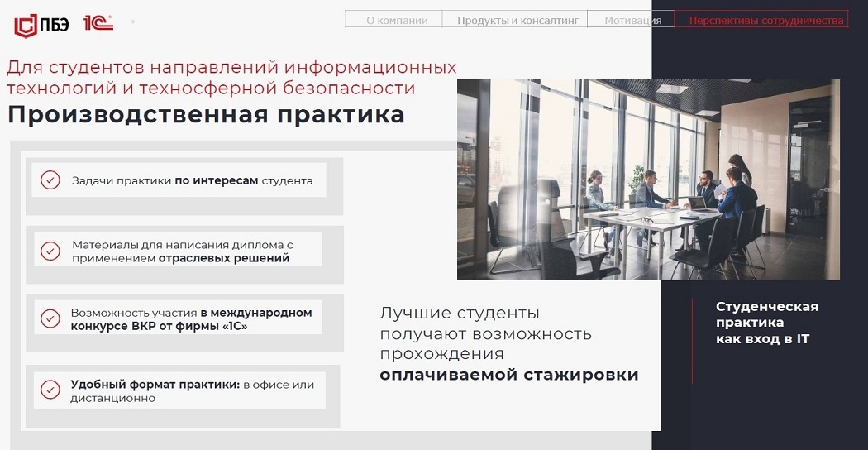Switch to 'Продукты и консалтинг' tab

pyautogui.click(x=515, y=20)
